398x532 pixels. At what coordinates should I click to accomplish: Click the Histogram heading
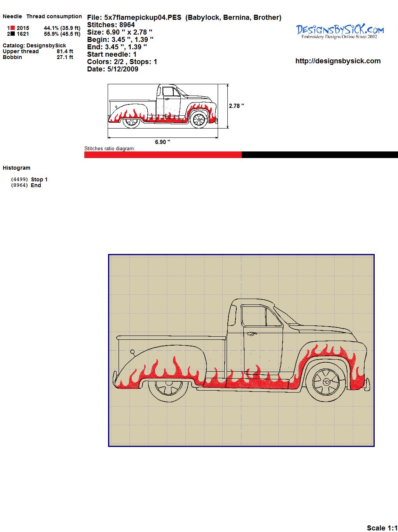click(16, 168)
